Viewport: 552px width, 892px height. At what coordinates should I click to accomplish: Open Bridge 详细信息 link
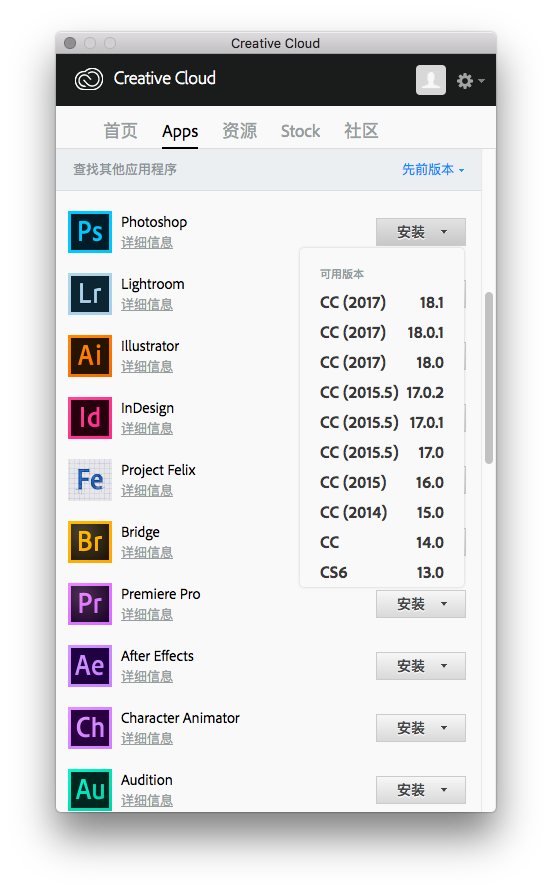147,553
